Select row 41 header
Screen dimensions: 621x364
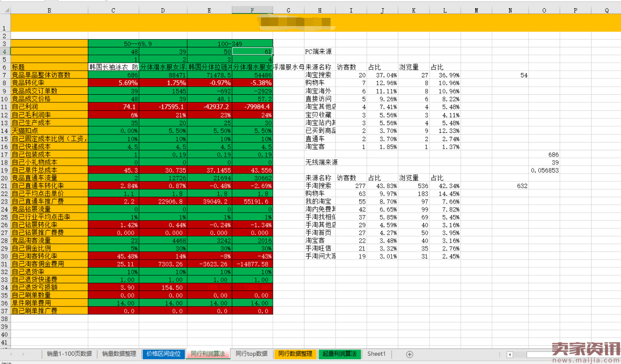point(5,342)
